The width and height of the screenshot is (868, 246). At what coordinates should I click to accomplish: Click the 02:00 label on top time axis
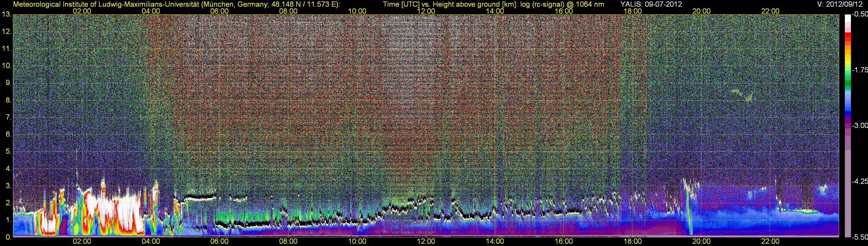point(82,11)
